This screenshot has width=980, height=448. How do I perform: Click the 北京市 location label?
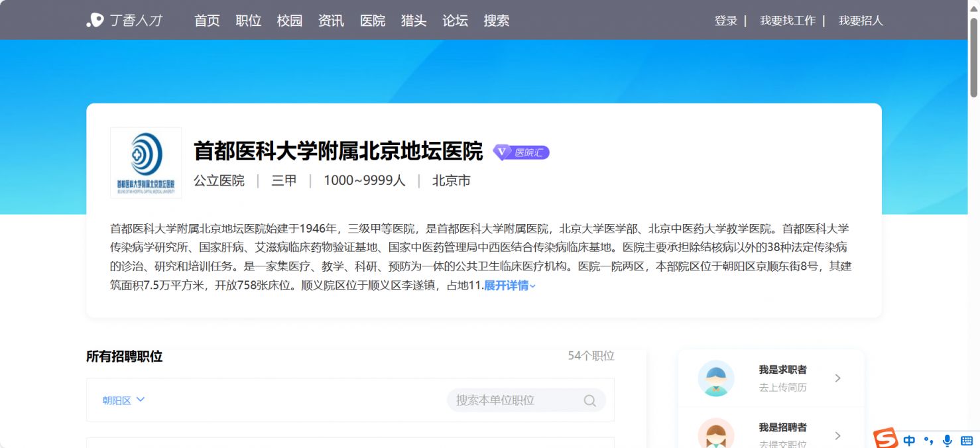tap(452, 180)
